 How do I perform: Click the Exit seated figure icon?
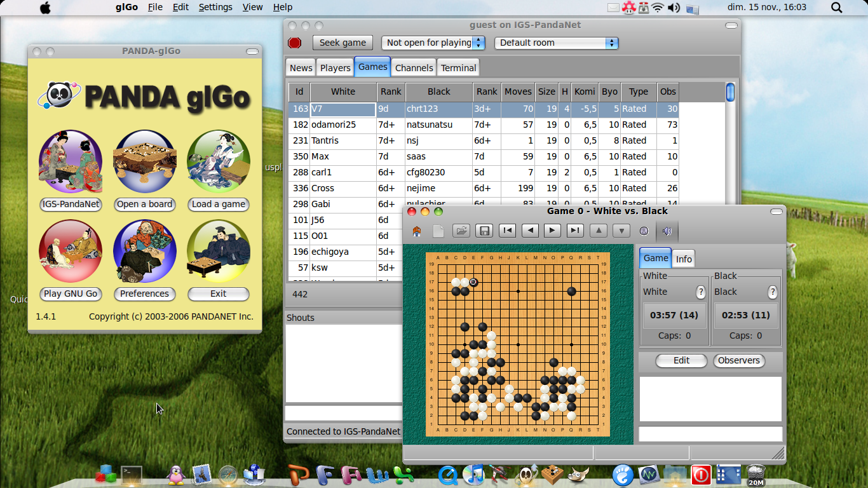coord(219,251)
